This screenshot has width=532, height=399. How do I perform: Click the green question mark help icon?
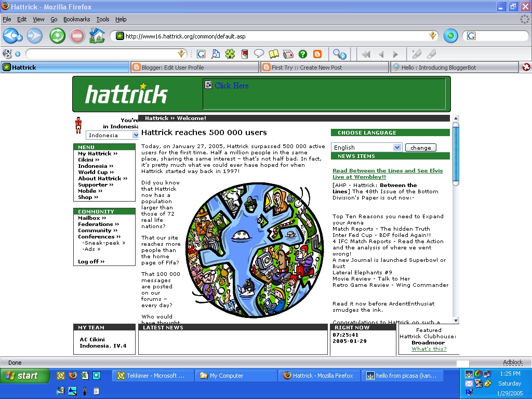coord(303,54)
